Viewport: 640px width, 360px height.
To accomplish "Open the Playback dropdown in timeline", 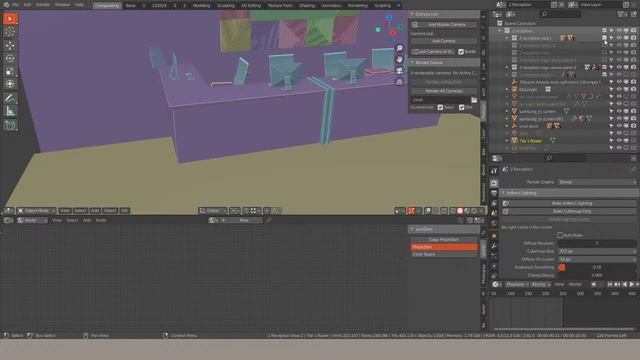I will pyautogui.click(x=517, y=284).
